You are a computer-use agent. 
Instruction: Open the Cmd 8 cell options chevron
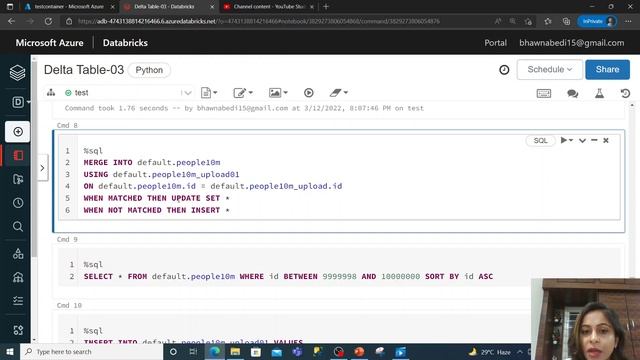[x=582, y=140]
